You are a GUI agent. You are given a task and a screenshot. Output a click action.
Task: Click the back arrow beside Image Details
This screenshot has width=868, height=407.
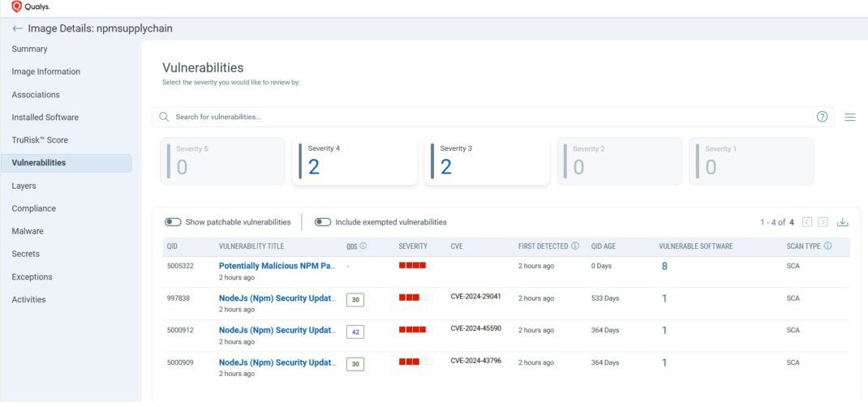(x=17, y=28)
